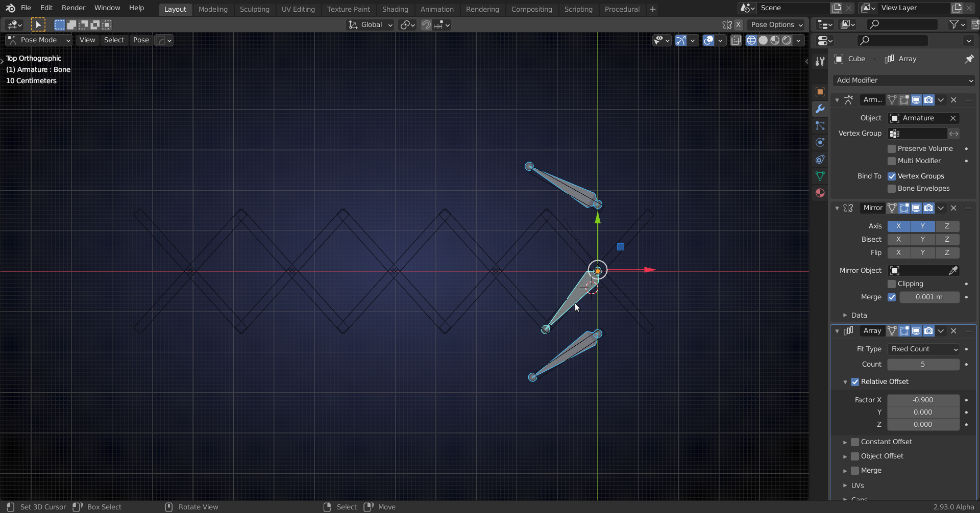The width and height of the screenshot is (980, 513).
Task: Adjust Relative Offset Factor X value
Action: pyautogui.click(x=923, y=400)
